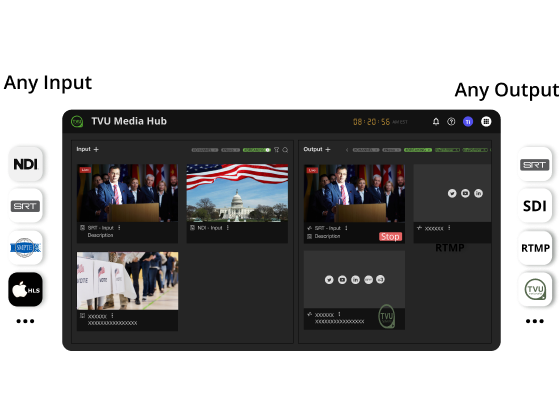
Task: Toggle the first green filter pill in the Output header
Action: click(418, 150)
